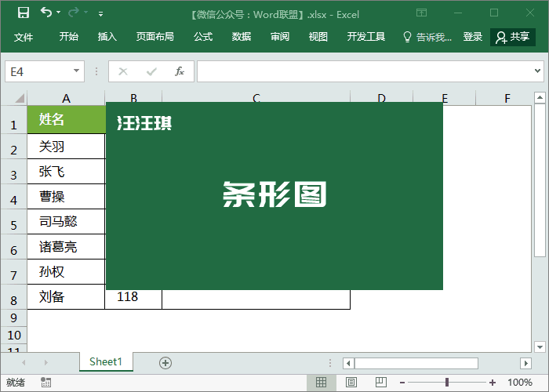The image size is (549, 392).
Task: Switch to Page Layout view icon
Action: tap(351, 383)
